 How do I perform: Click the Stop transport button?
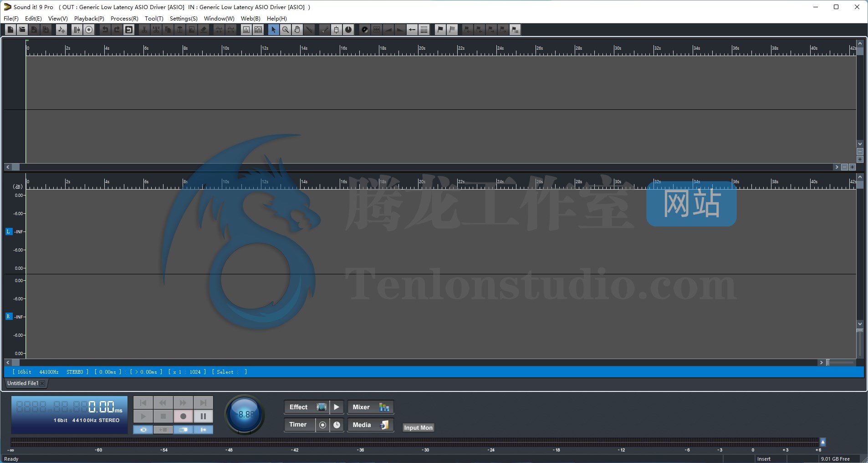tap(163, 416)
